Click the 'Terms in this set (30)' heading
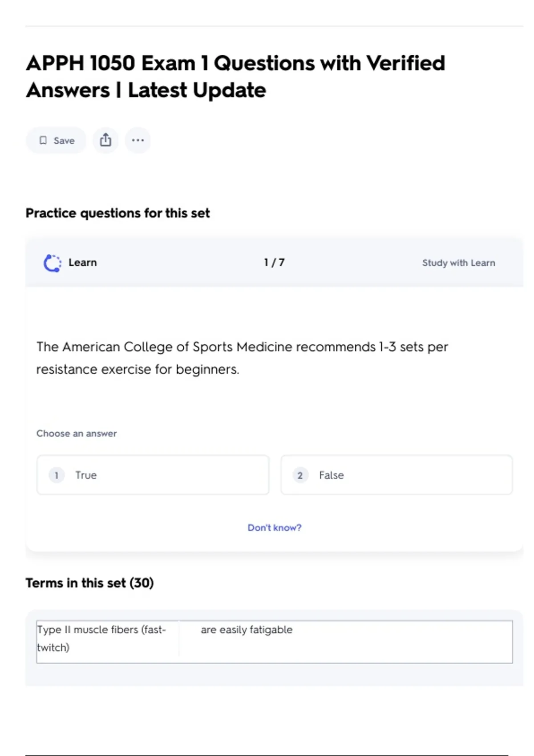 tap(89, 583)
